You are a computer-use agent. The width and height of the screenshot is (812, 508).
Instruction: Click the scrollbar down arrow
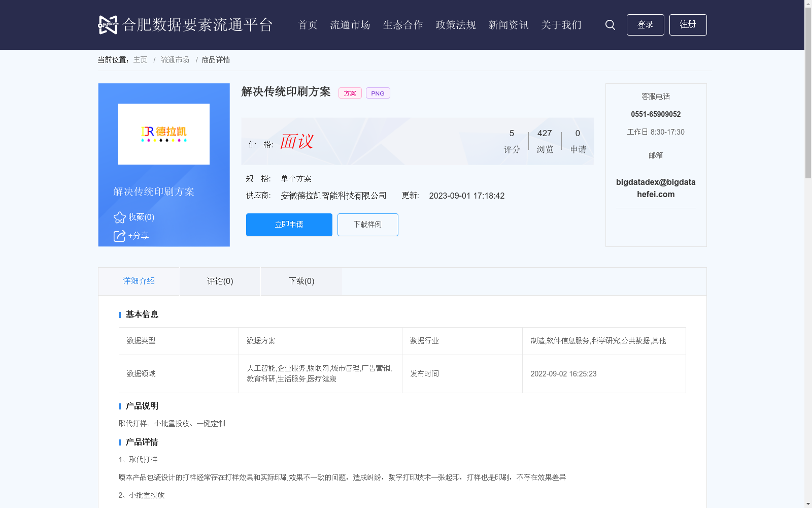tap(808, 504)
